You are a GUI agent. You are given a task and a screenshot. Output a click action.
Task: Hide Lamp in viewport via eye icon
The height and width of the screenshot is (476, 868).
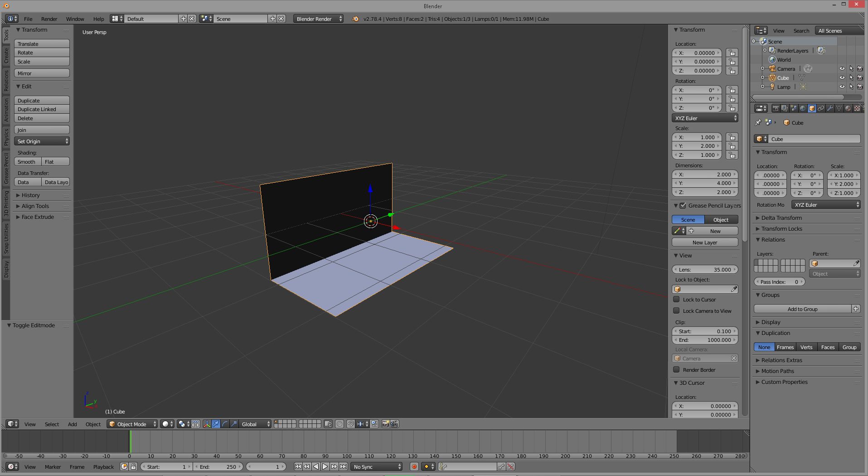point(842,87)
